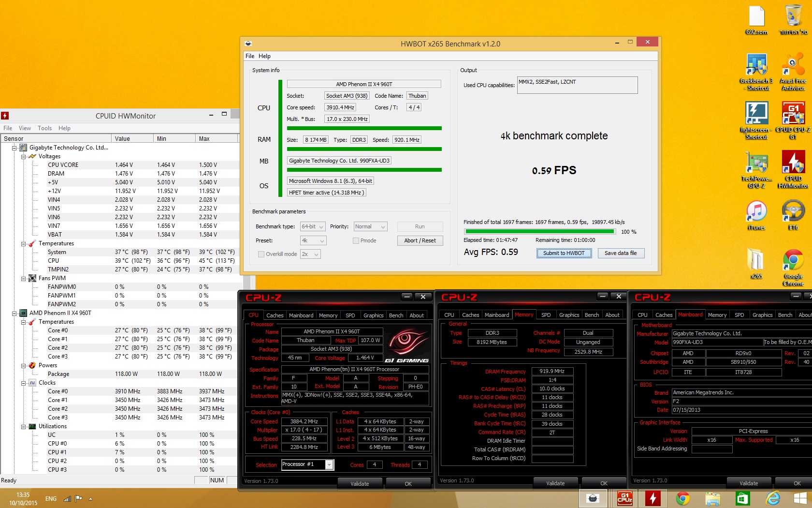Click the Value column header in HWMonitor
The height and width of the screenshot is (508, 812).
point(132,138)
